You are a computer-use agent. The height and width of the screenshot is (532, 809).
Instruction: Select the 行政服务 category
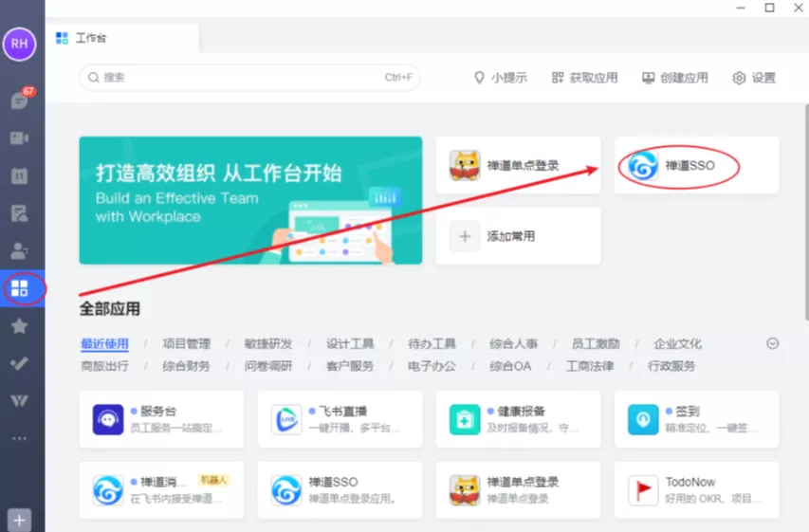pos(671,366)
